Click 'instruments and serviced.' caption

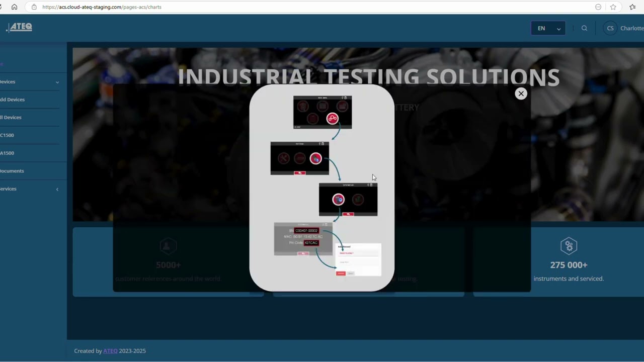[569, 279]
